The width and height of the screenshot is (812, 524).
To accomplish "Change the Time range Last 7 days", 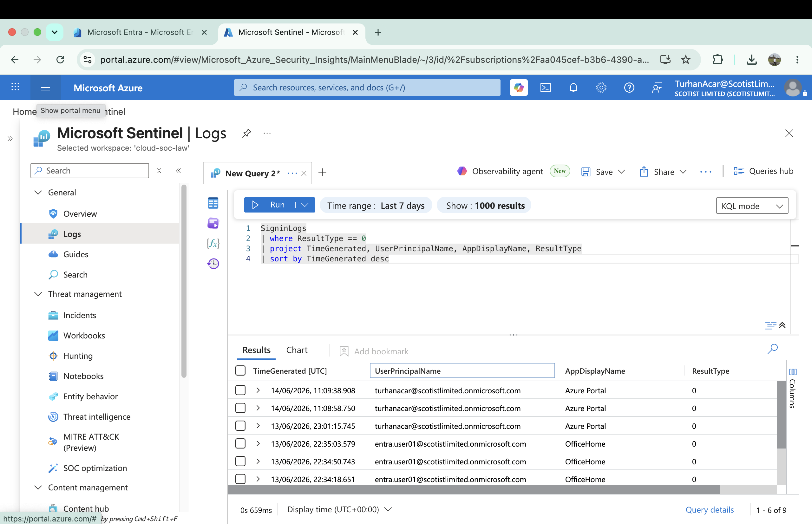I will 376,206.
